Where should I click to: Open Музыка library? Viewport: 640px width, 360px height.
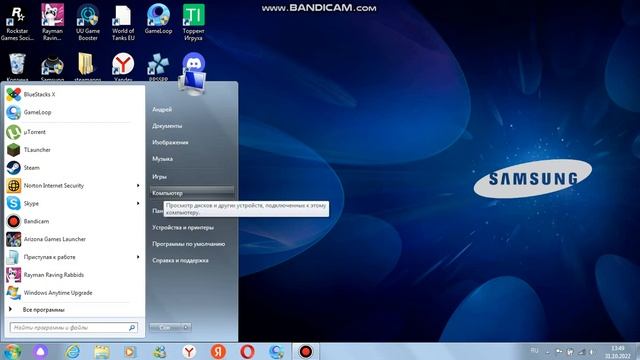162,159
